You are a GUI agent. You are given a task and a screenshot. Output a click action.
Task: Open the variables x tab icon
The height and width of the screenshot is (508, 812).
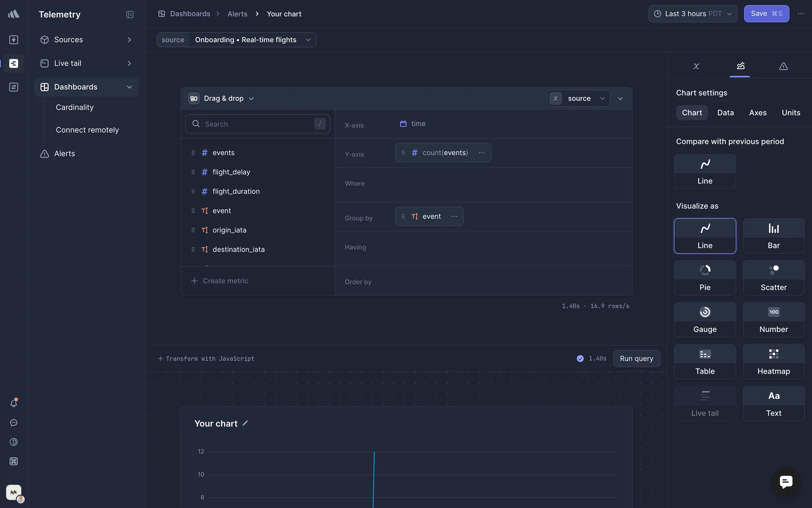[696, 66]
